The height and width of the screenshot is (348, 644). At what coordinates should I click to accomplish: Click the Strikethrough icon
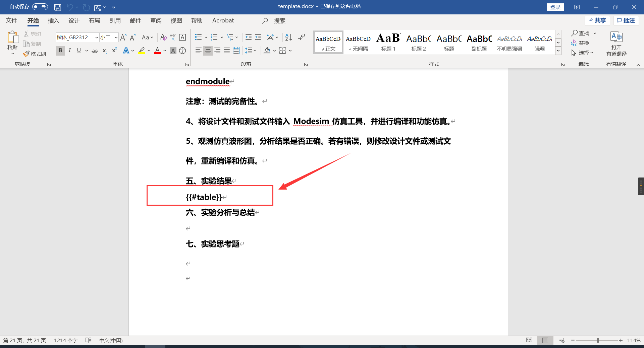(x=95, y=50)
